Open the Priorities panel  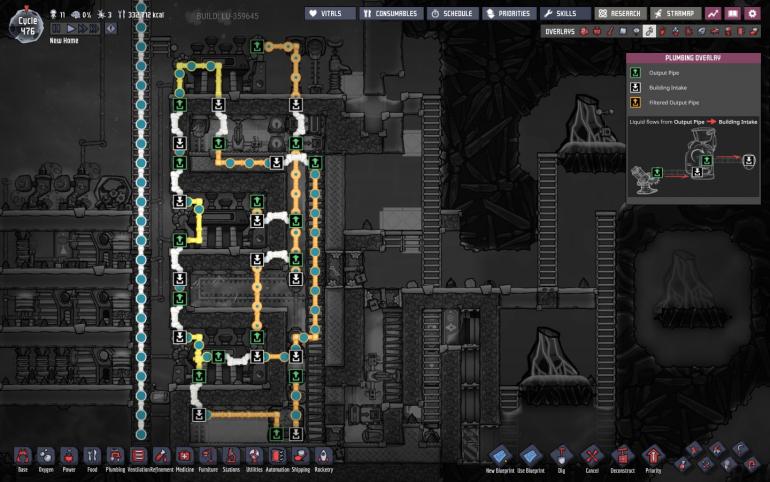[x=509, y=13]
